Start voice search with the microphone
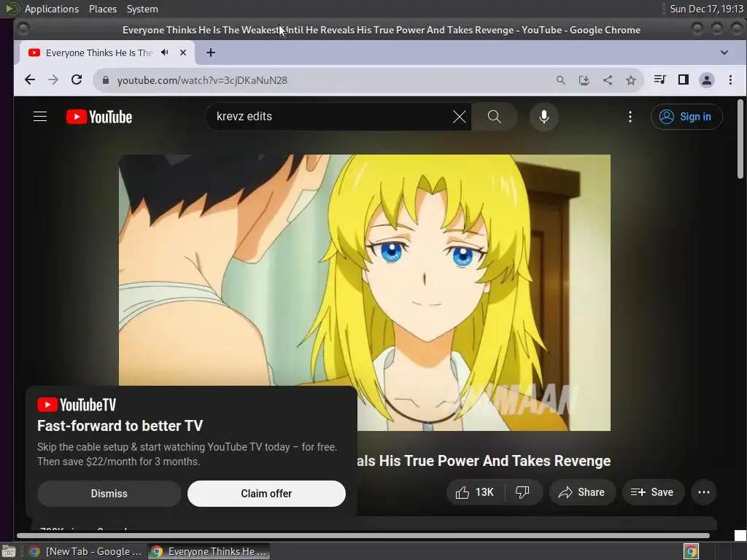Image resolution: width=747 pixels, height=560 pixels. [x=544, y=117]
